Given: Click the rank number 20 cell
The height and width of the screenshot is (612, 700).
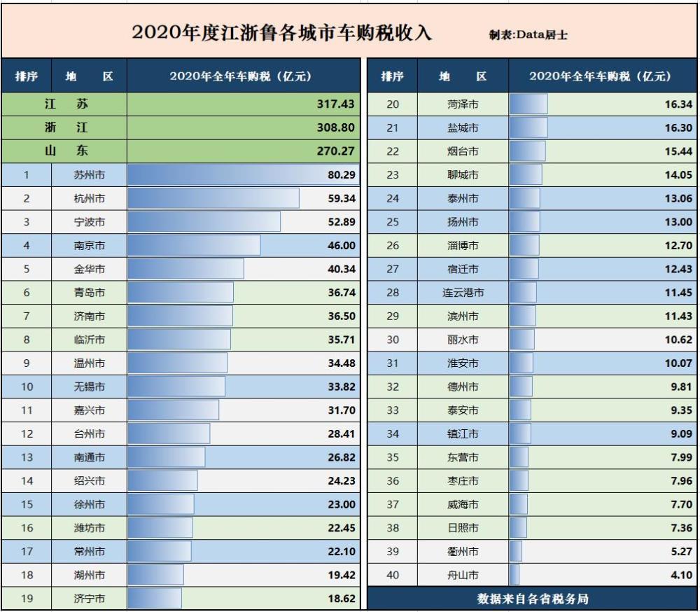Looking at the screenshot, I should point(393,104).
